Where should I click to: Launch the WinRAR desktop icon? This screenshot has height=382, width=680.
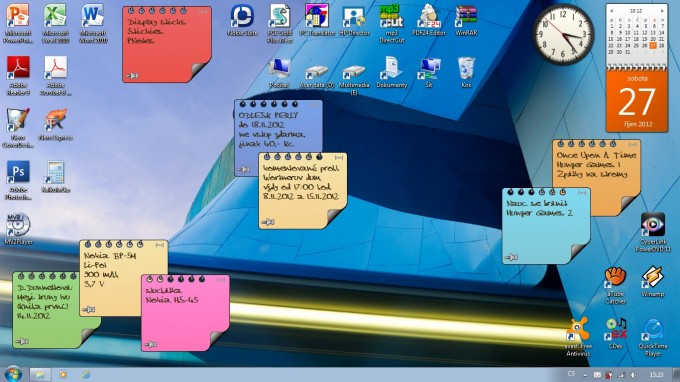click(x=466, y=20)
